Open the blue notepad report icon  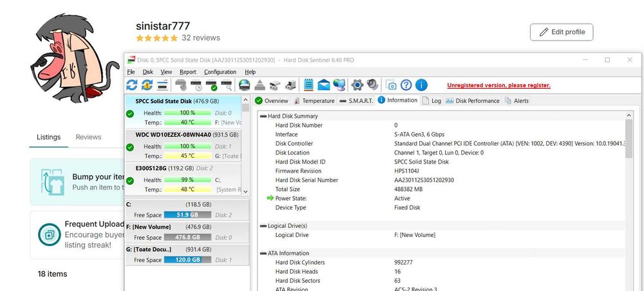[x=308, y=85]
